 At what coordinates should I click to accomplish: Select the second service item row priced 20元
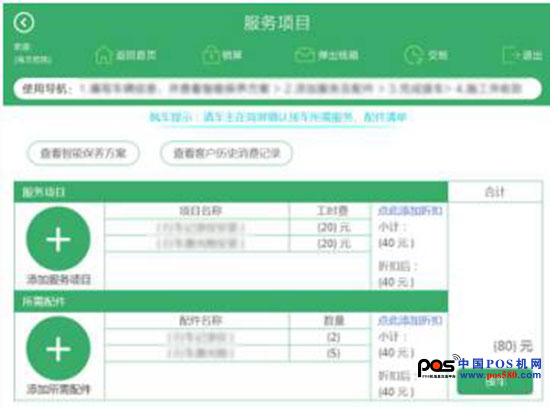pyautogui.click(x=237, y=243)
